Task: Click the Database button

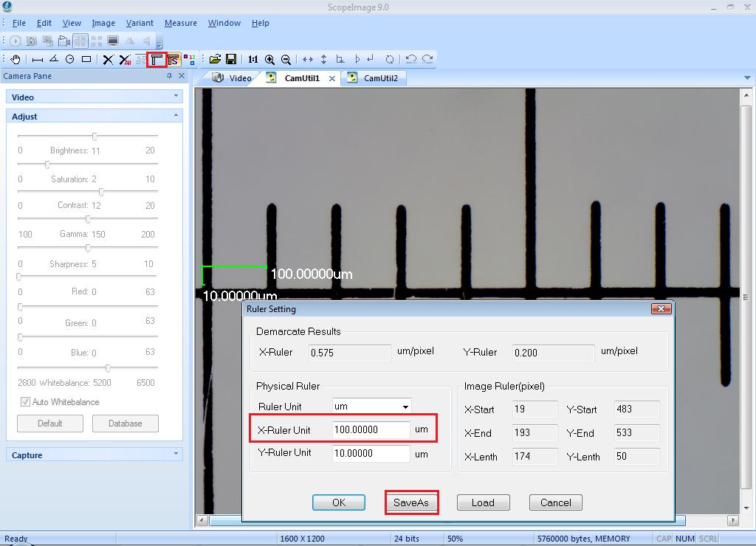Action: 126,423
